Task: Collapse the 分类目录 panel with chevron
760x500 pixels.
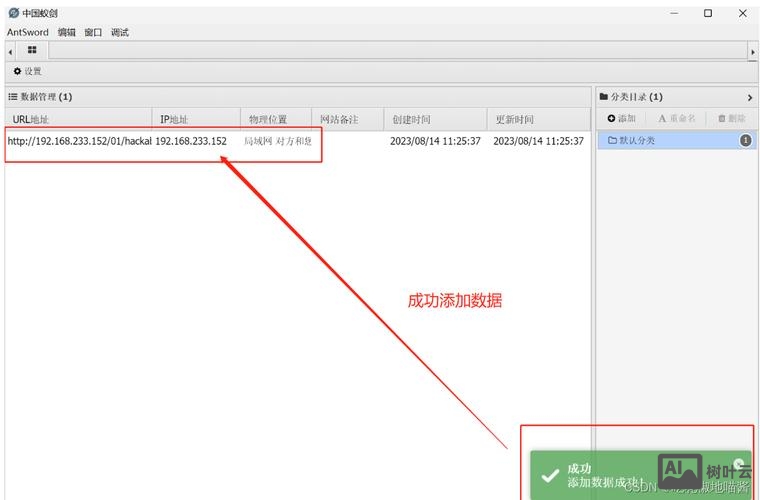Action: tap(750, 97)
